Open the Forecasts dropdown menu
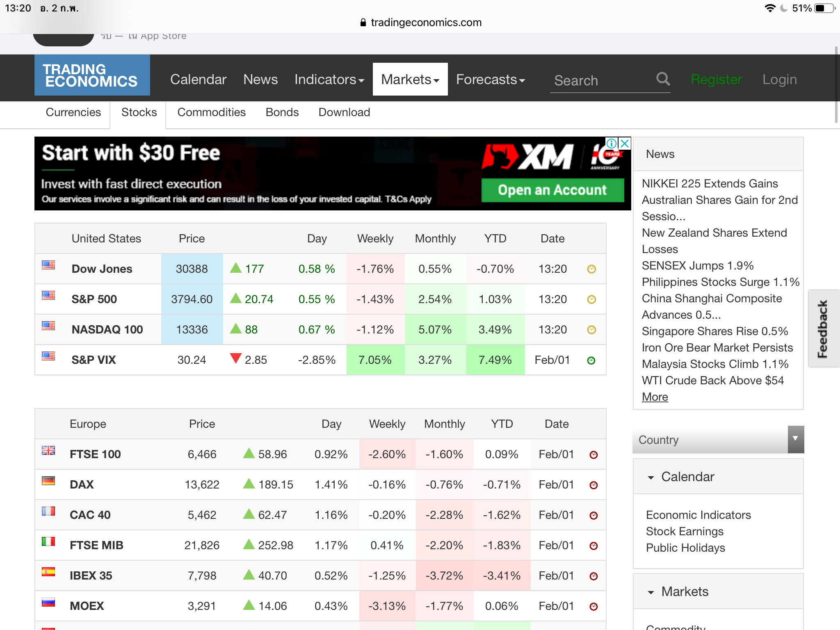This screenshot has height=630, width=840. [x=490, y=79]
